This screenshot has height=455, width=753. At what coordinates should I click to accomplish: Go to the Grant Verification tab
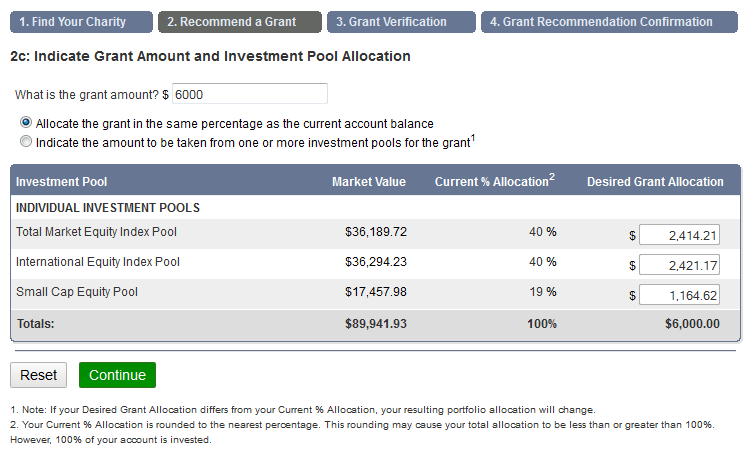pyautogui.click(x=399, y=22)
